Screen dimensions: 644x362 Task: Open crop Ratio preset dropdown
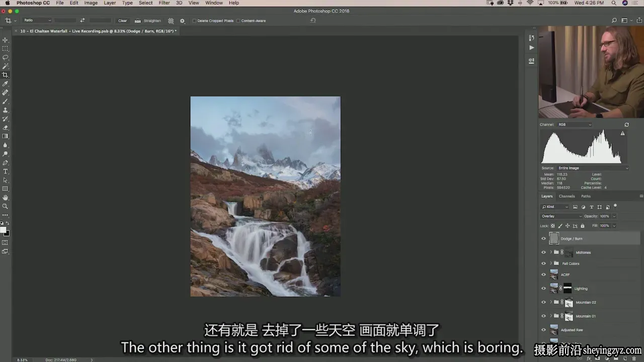point(38,21)
